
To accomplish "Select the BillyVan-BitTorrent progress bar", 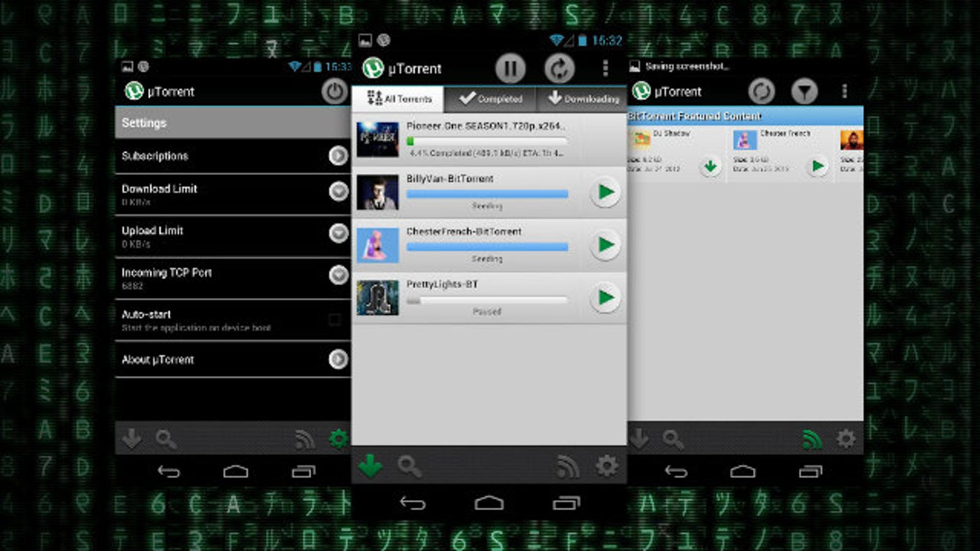I will click(x=487, y=193).
